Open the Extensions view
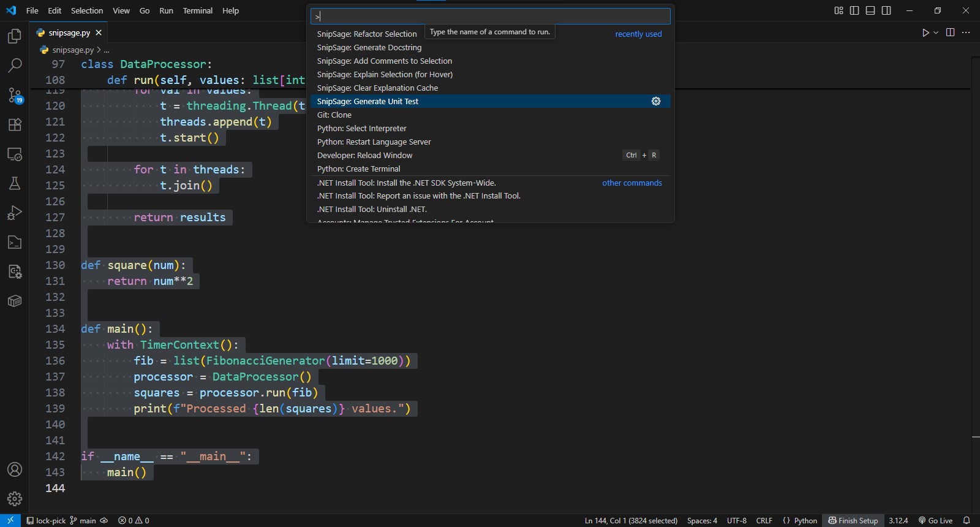 [15, 124]
